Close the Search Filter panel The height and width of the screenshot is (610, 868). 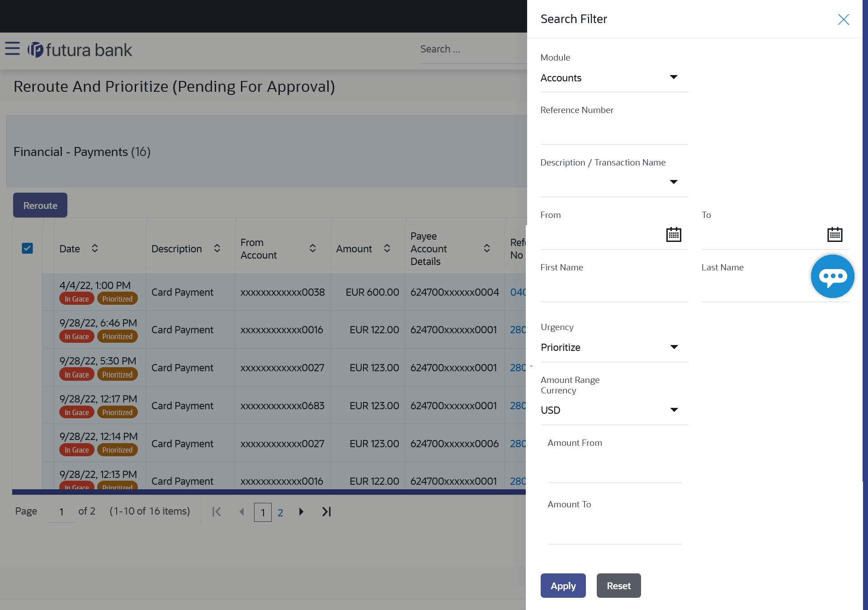(843, 19)
